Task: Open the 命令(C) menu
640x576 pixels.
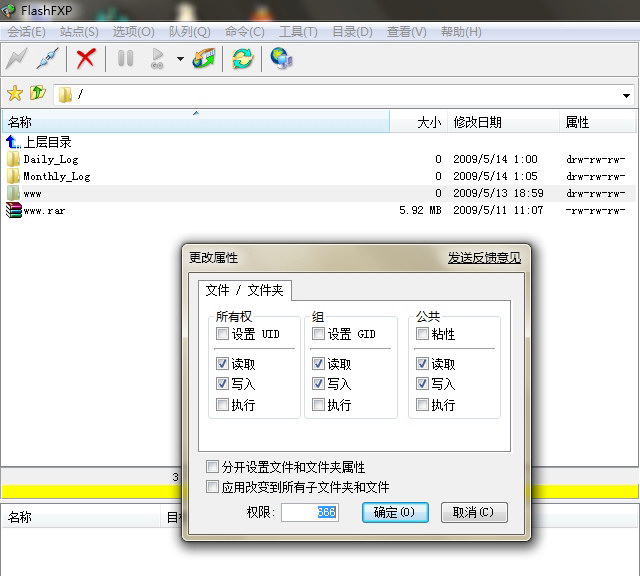Action: (x=244, y=32)
